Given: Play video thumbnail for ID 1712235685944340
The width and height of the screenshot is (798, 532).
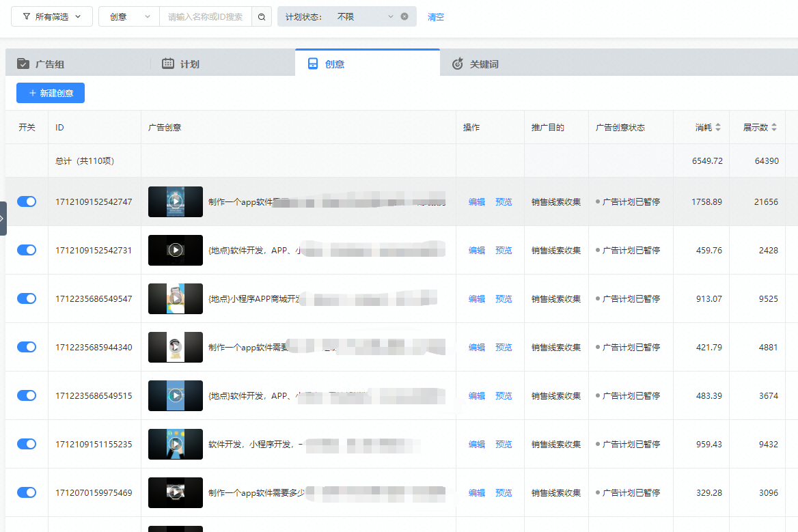Looking at the screenshot, I should (176, 347).
